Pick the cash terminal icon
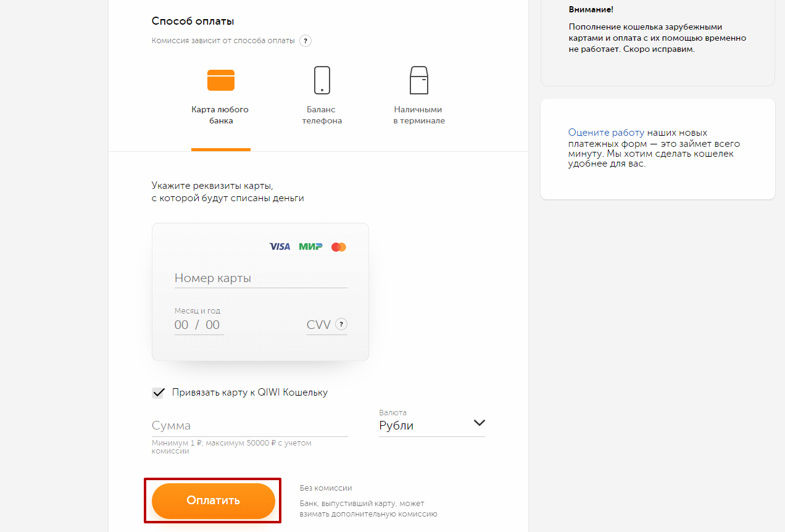The image size is (785, 532). [419, 80]
